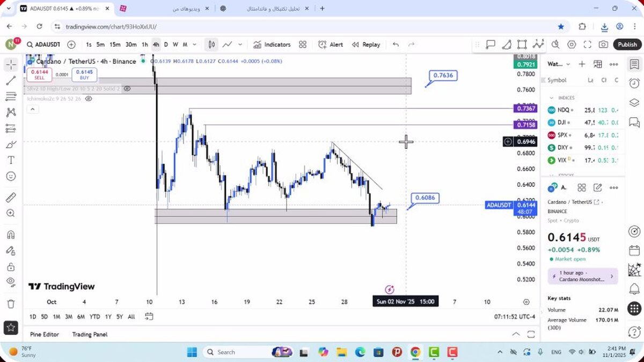
Task: Open quick search icon in top toolbar
Action: pyautogui.click(x=555, y=45)
